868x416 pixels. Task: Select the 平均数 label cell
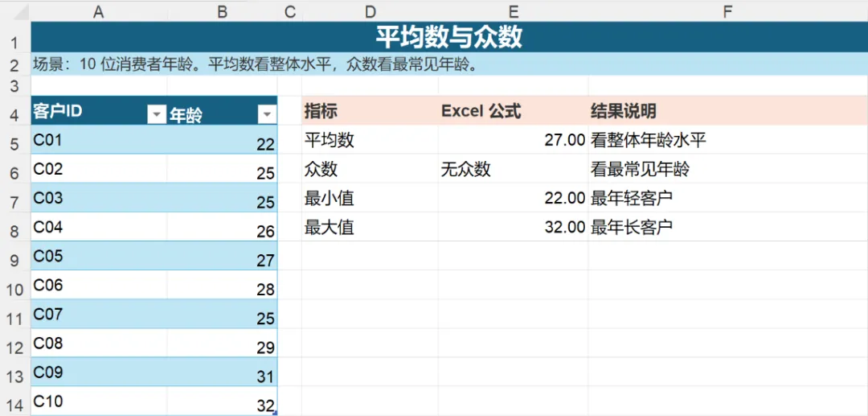370,139
